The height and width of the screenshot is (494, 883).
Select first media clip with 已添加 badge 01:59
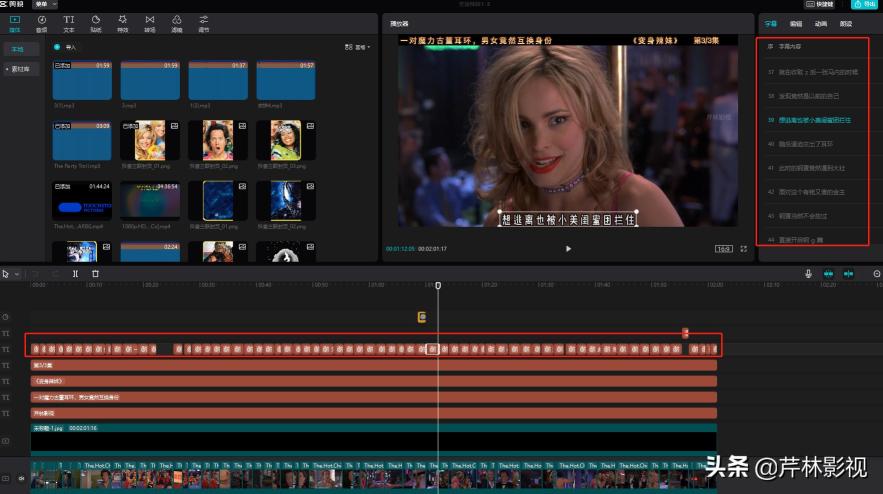pyautogui.click(x=82, y=81)
